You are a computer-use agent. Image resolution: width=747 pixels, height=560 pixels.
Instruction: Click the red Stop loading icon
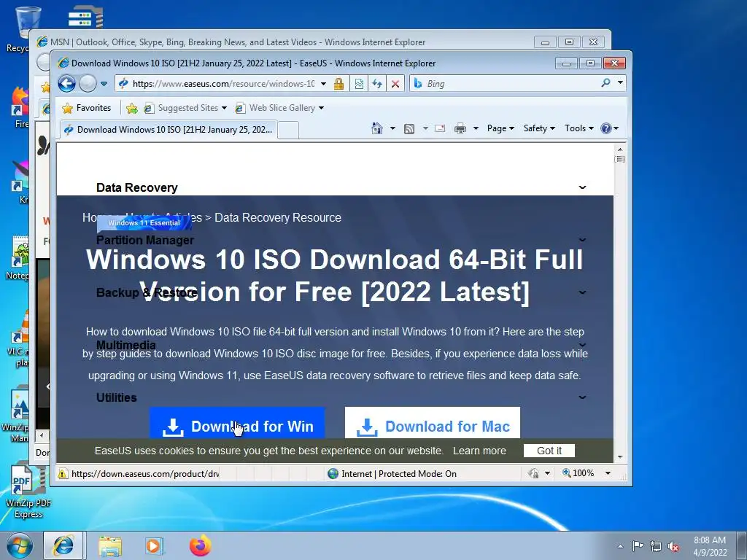pos(395,84)
